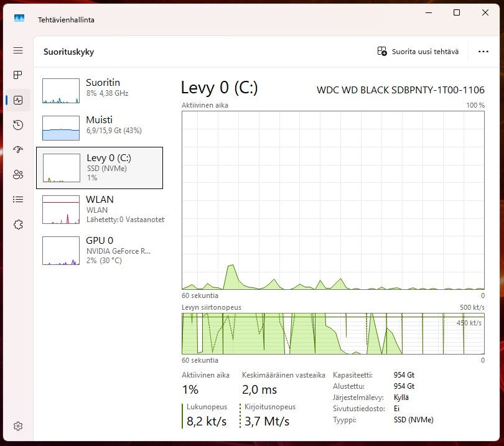Viewport: 504px width, 446px height.
Task: Click the Task Manager app icon
Action: tap(19, 18)
